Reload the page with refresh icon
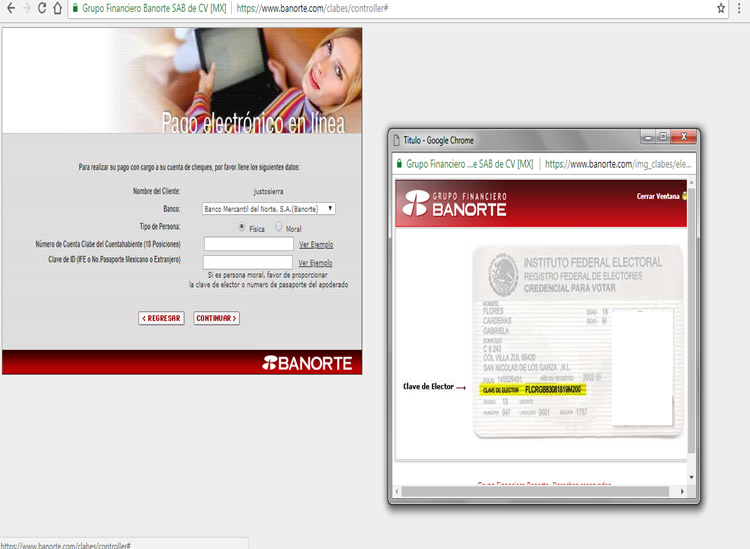 (42, 8)
